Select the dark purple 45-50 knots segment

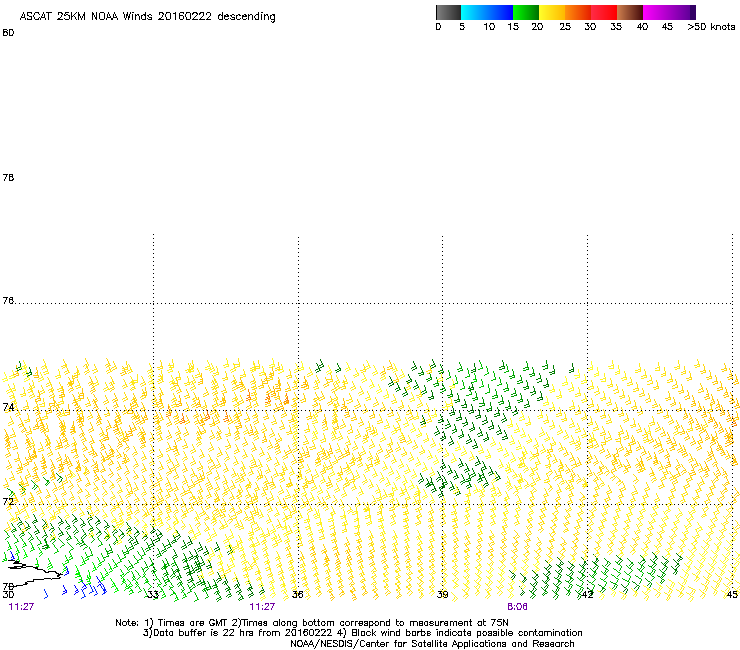pyautogui.click(x=682, y=12)
